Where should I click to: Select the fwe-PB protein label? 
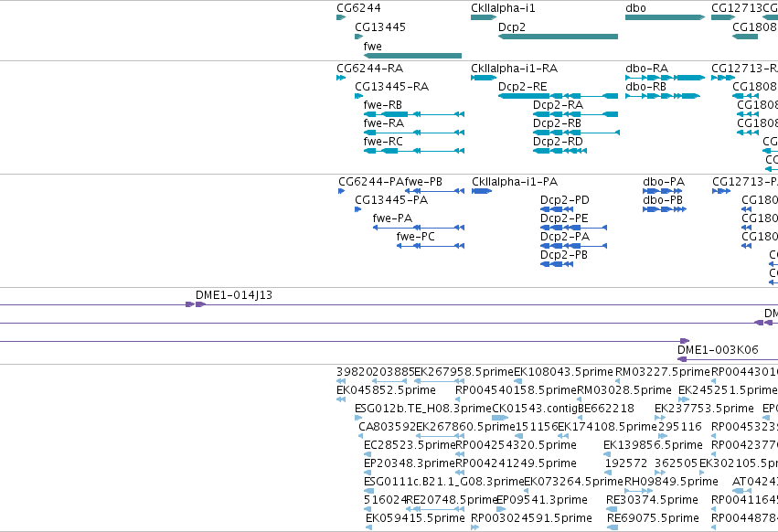tap(423, 182)
